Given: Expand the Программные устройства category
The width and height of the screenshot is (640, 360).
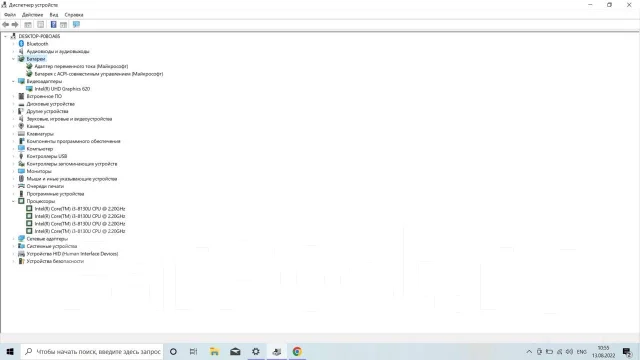Looking at the screenshot, I should 13,193.
